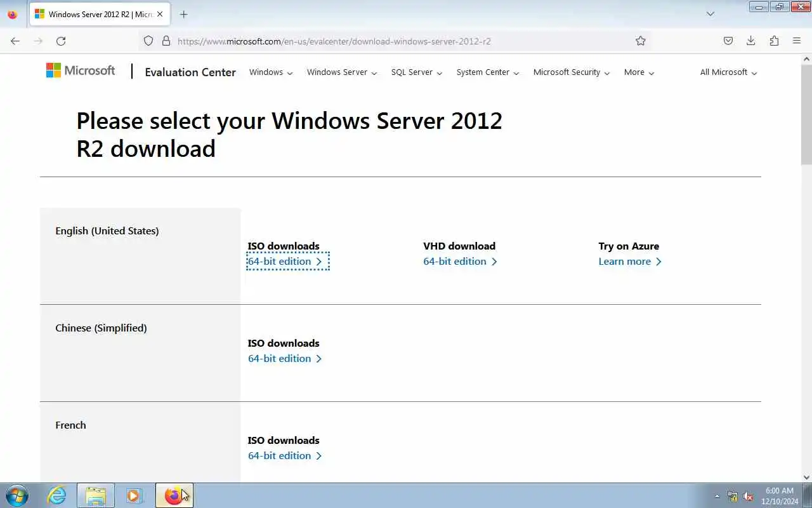This screenshot has width=812, height=508.
Task: Click the Firefox View icon in tab bar
Action: pyautogui.click(x=13, y=14)
